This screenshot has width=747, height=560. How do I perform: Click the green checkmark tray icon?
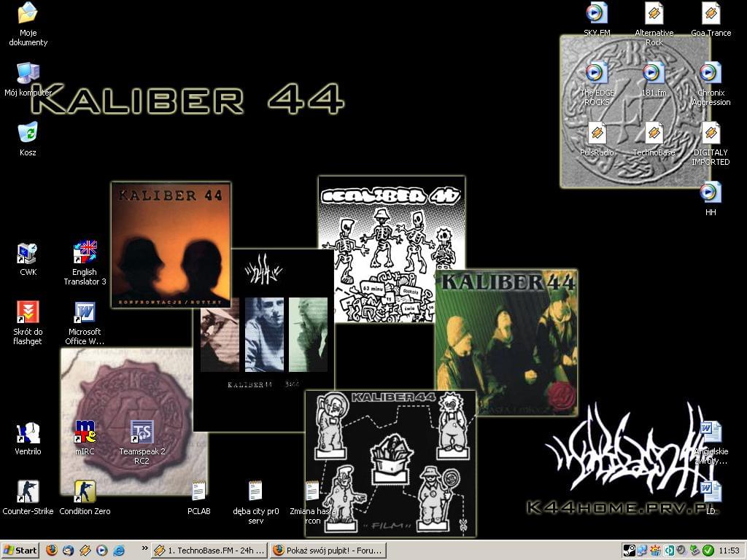[x=708, y=551]
